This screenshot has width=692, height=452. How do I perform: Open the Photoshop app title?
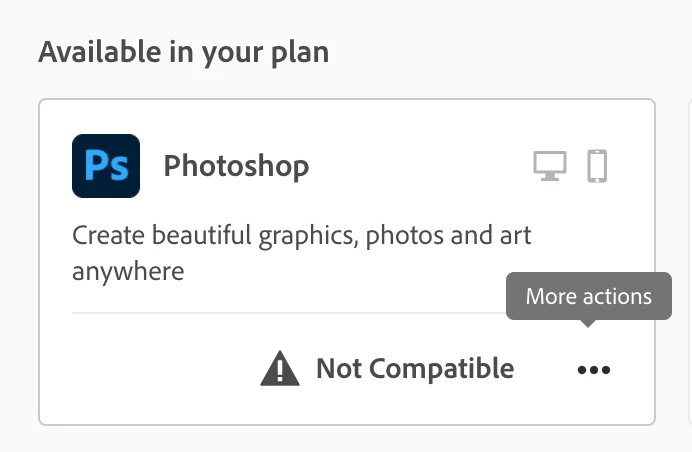pos(236,166)
